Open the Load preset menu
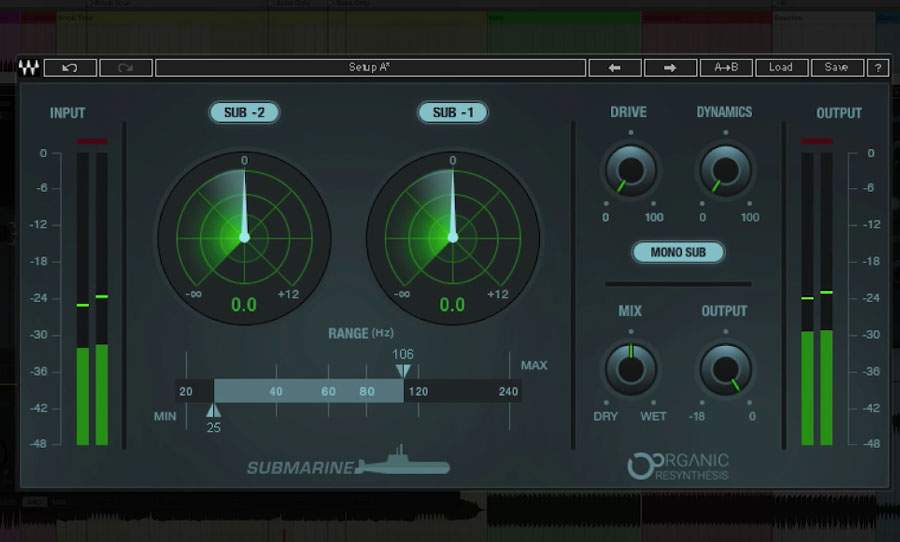The width and height of the screenshot is (900, 542). coord(781,68)
